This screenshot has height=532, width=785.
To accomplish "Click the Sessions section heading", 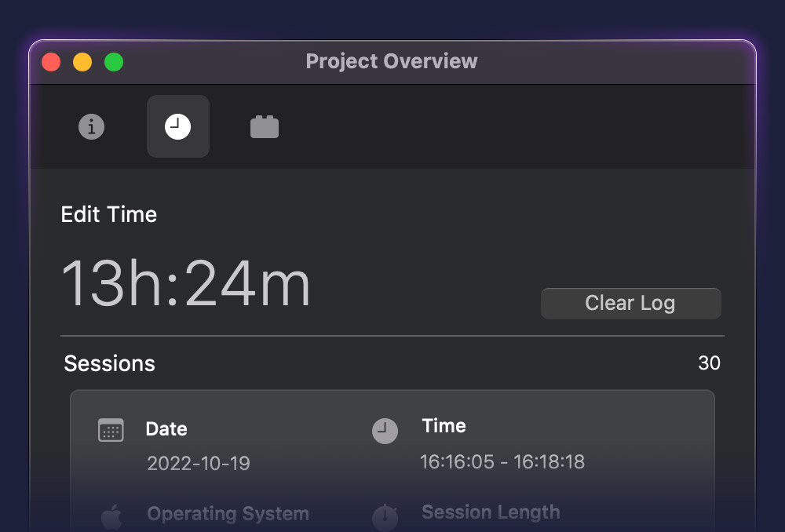I will [x=109, y=363].
